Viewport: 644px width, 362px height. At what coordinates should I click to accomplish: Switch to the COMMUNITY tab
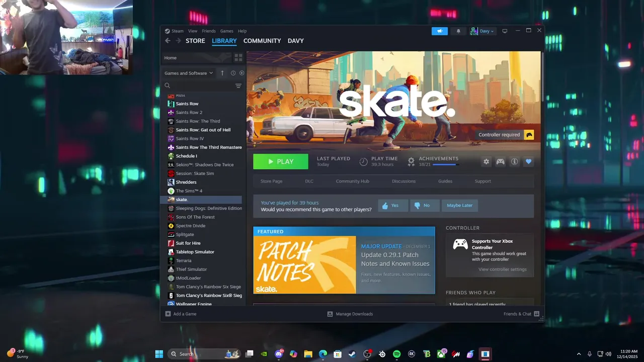point(262,41)
